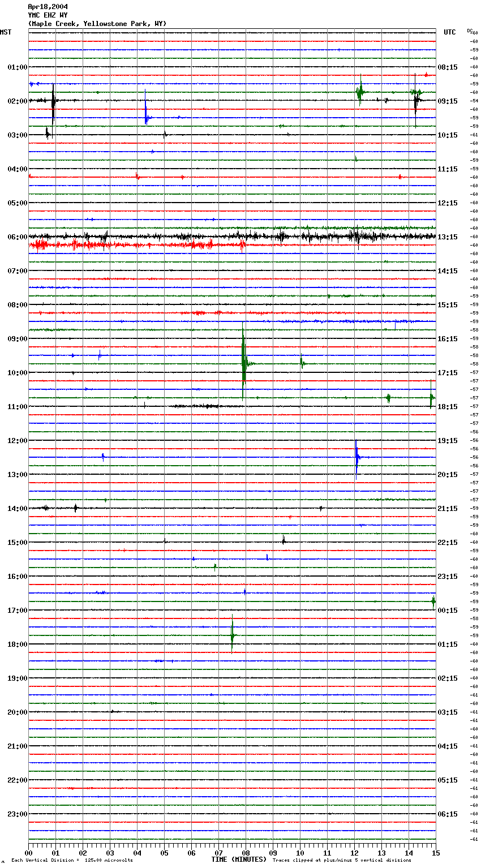Click the "01:15" UTC time label
The width and height of the screenshot is (481, 868).
(x=448, y=644)
